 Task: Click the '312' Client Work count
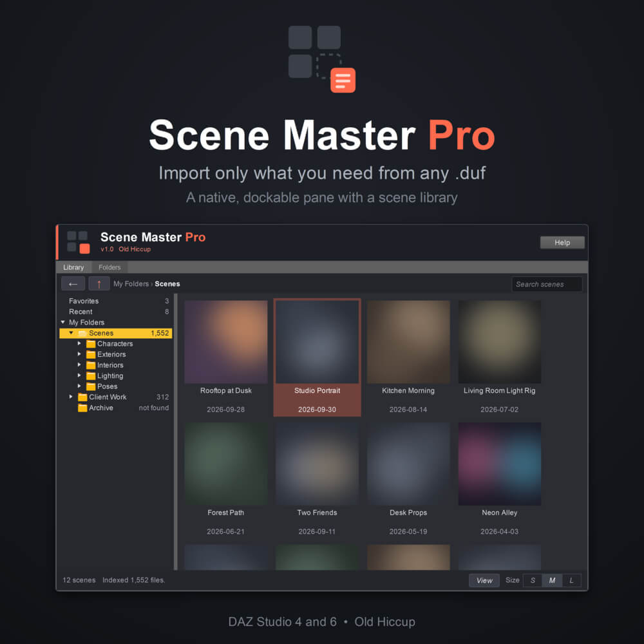click(163, 397)
